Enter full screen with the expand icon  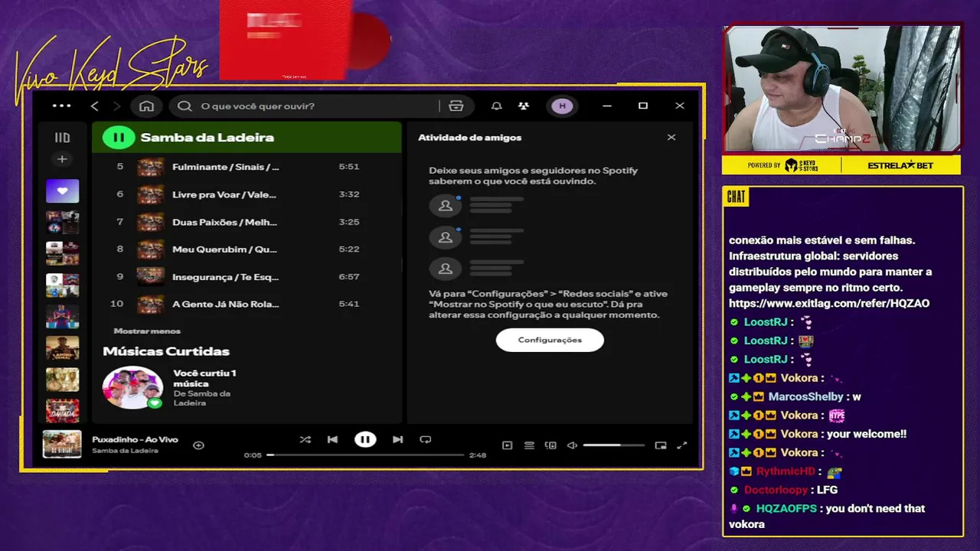682,445
